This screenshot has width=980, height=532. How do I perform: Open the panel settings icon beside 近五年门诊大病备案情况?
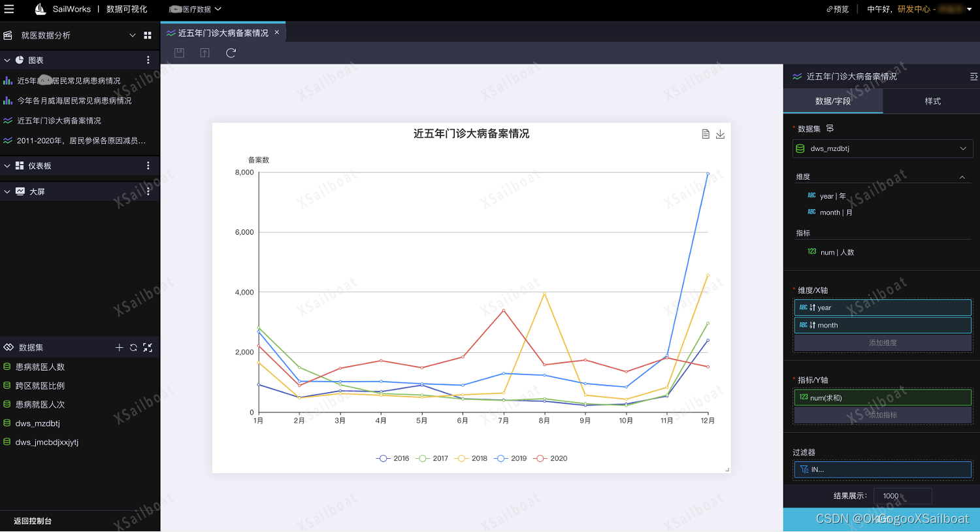974,76
